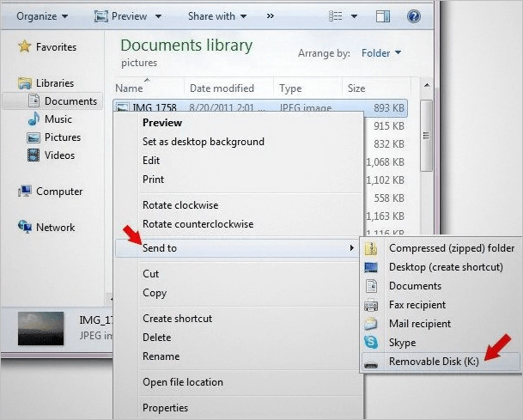This screenshot has height=420, width=523.
Task: Click the Mail recipient icon
Action: (x=371, y=324)
